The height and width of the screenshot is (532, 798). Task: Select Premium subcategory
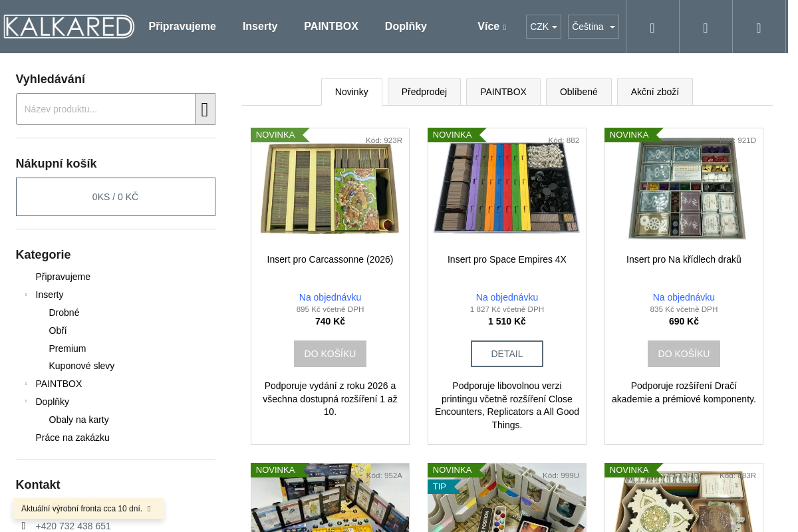click(67, 348)
